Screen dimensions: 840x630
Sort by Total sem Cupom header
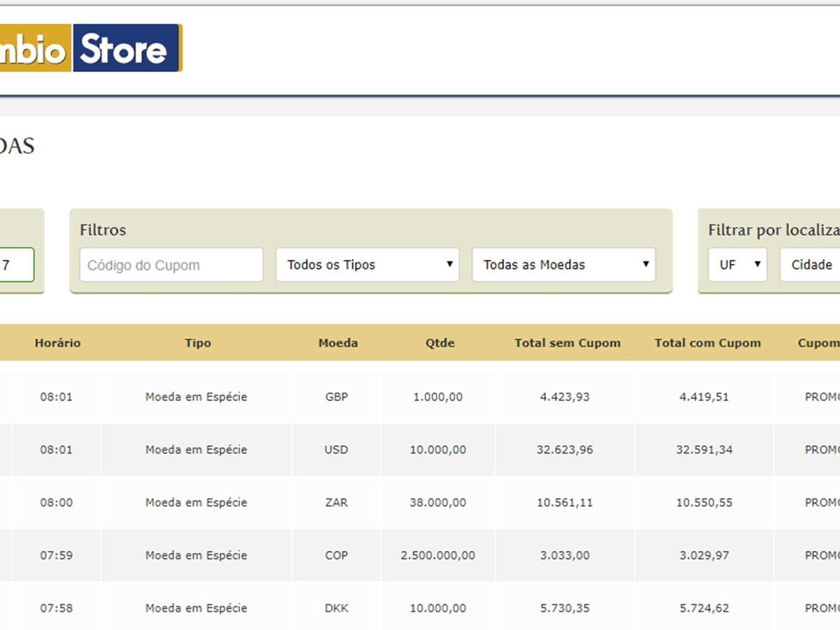567,343
